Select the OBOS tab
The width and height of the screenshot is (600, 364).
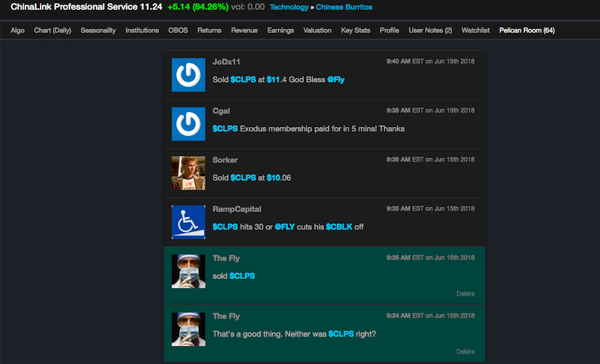178,30
